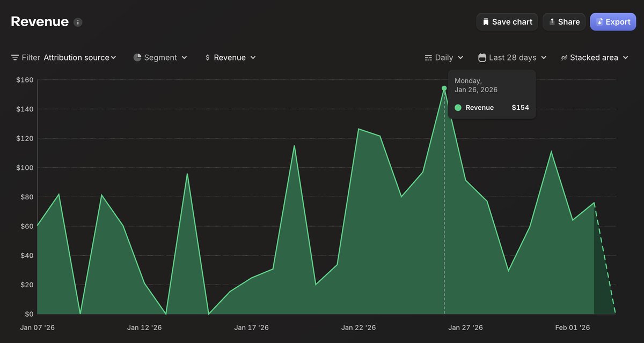Click the Filter lines icon
The height and width of the screenshot is (343, 644).
point(15,57)
